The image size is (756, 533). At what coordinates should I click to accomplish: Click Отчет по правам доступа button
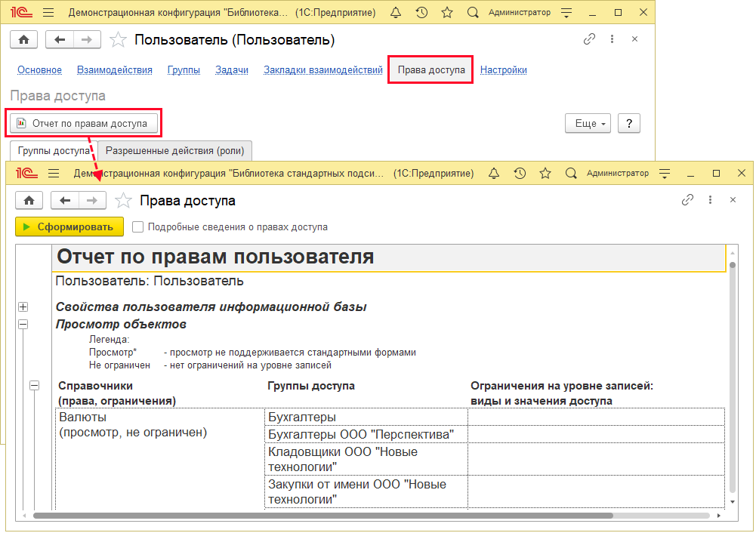click(x=84, y=123)
